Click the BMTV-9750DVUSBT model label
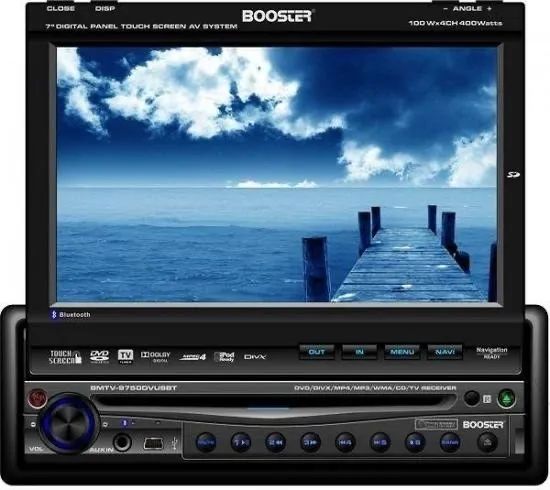550x490 pixels. pyautogui.click(x=133, y=388)
